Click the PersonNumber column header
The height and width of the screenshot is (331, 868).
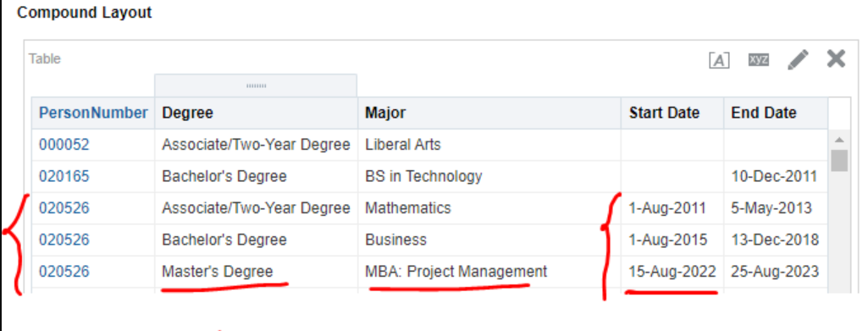[x=93, y=113]
